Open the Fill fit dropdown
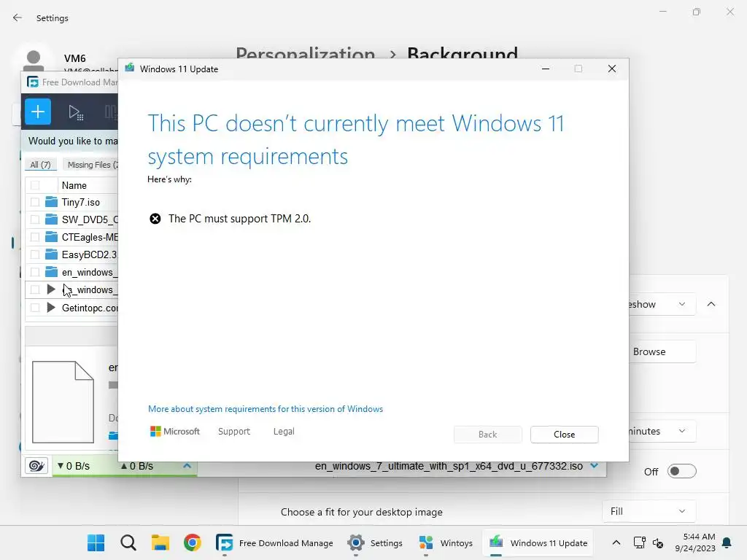The image size is (747, 560). pos(649,511)
